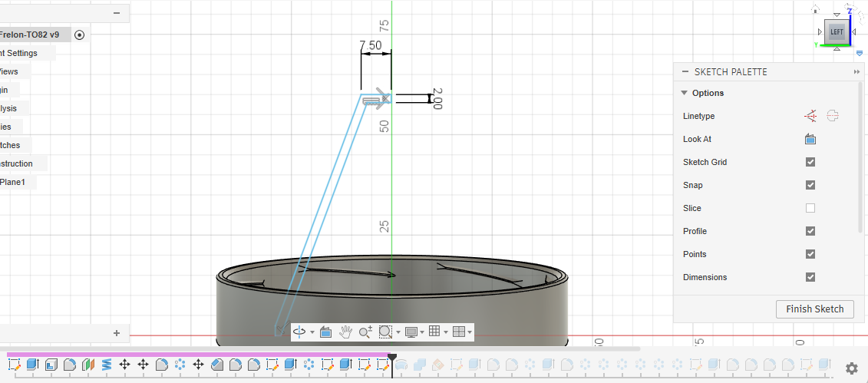
Task: Toggle the Dimensions checkbox off
Action: pos(810,277)
